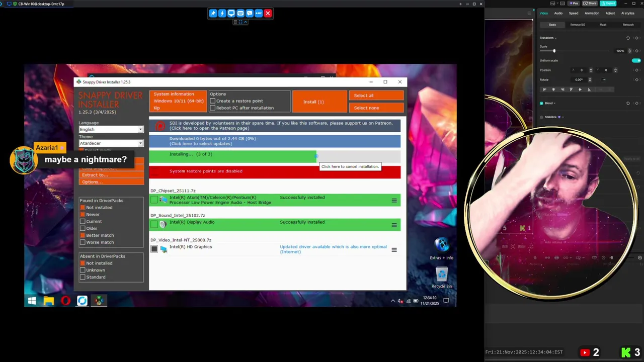Collapse the remote toolbar with the up chevron
This screenshot has width=644, height=362.
(246, 22)
